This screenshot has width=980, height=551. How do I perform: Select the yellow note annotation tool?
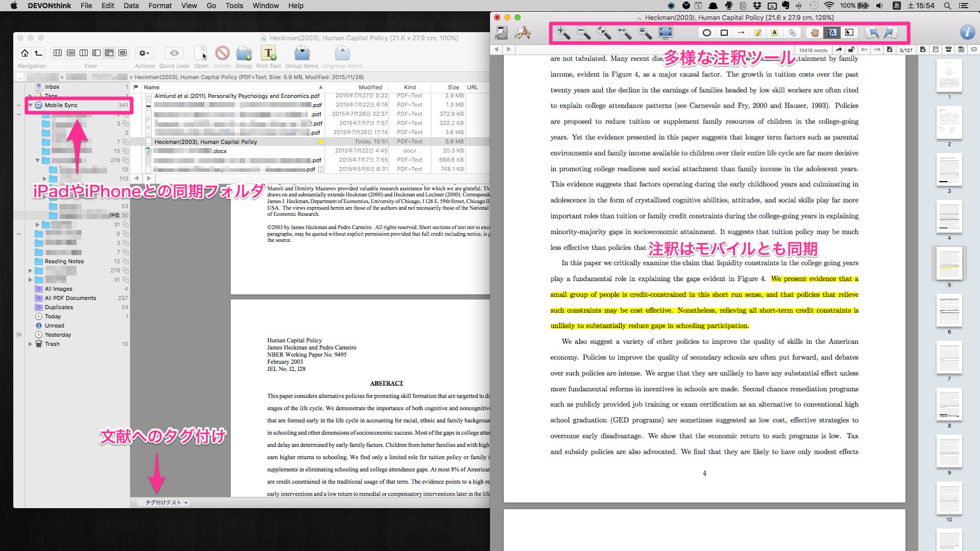click(x=758, y=33)
